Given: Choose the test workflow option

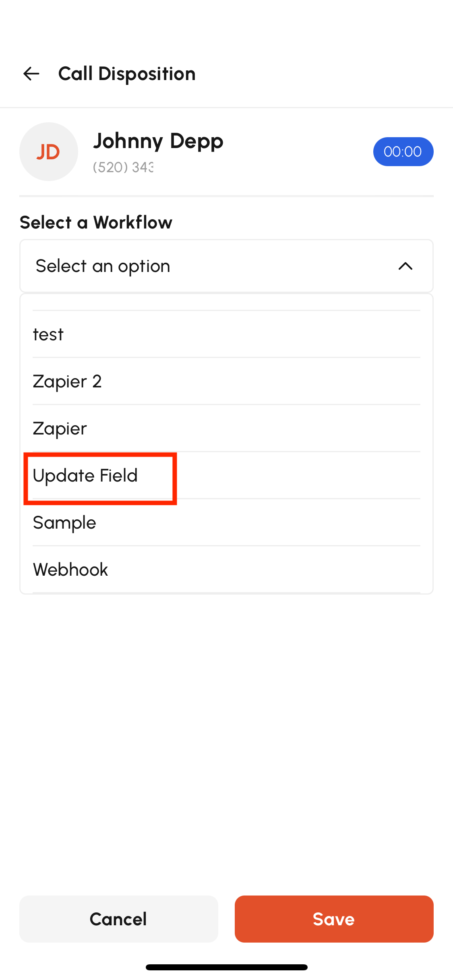Looking at the screenshot, I should coord(226,334).
